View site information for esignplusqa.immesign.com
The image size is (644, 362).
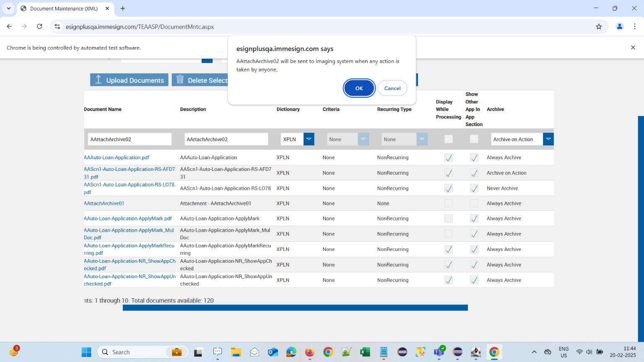click(57, 26)
